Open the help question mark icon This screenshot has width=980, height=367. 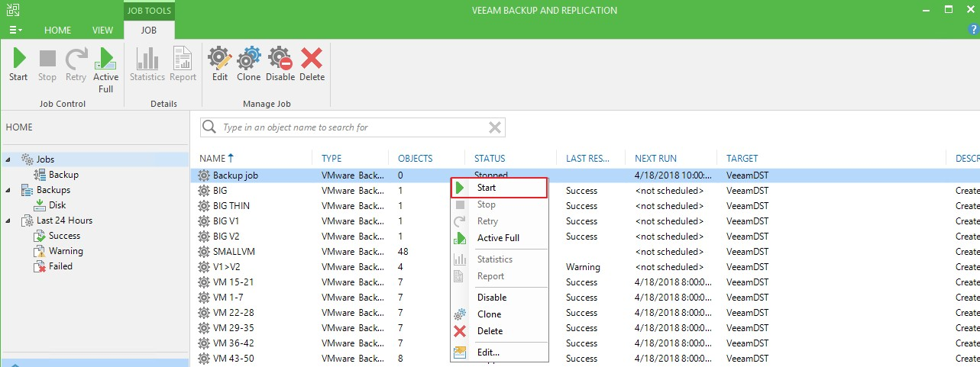click(x=973, y=29)
